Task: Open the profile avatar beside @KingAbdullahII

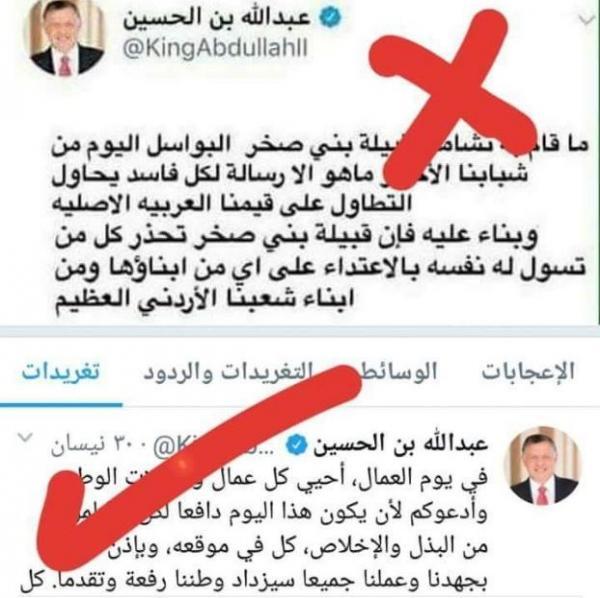Action: pos(65,36)
